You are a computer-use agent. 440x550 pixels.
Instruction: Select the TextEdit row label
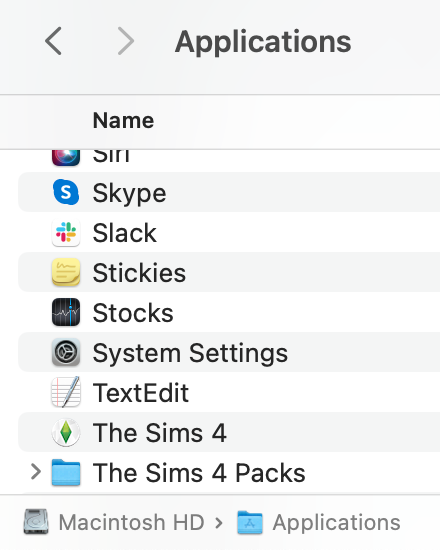(x=141, y=393)
